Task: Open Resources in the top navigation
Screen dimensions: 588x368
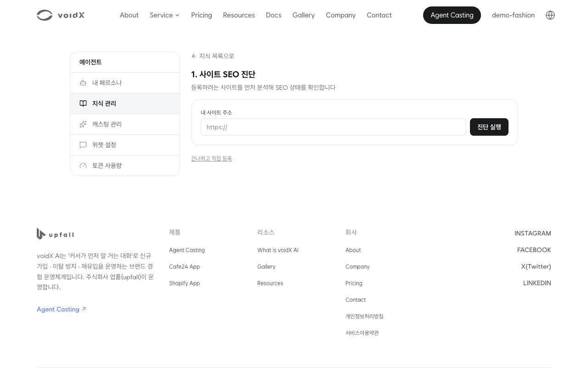Action: tap(239, 15)
